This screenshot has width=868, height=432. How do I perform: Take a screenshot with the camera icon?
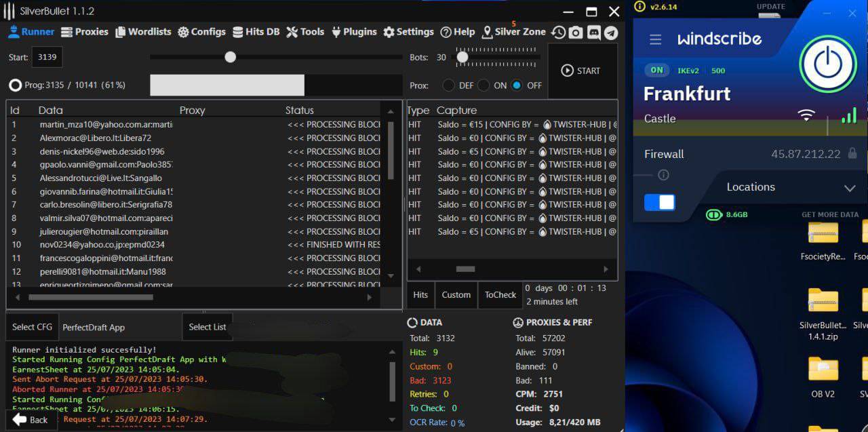coord(576,32)
